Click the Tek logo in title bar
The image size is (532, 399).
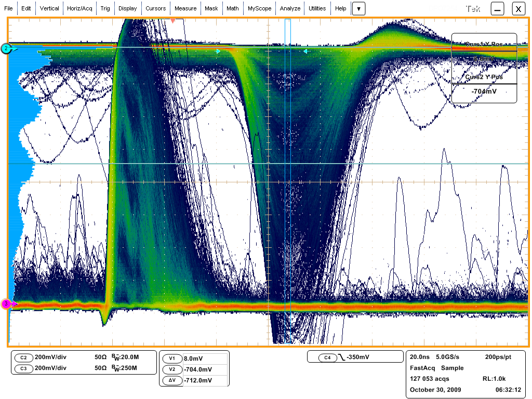tap(472, 9)
